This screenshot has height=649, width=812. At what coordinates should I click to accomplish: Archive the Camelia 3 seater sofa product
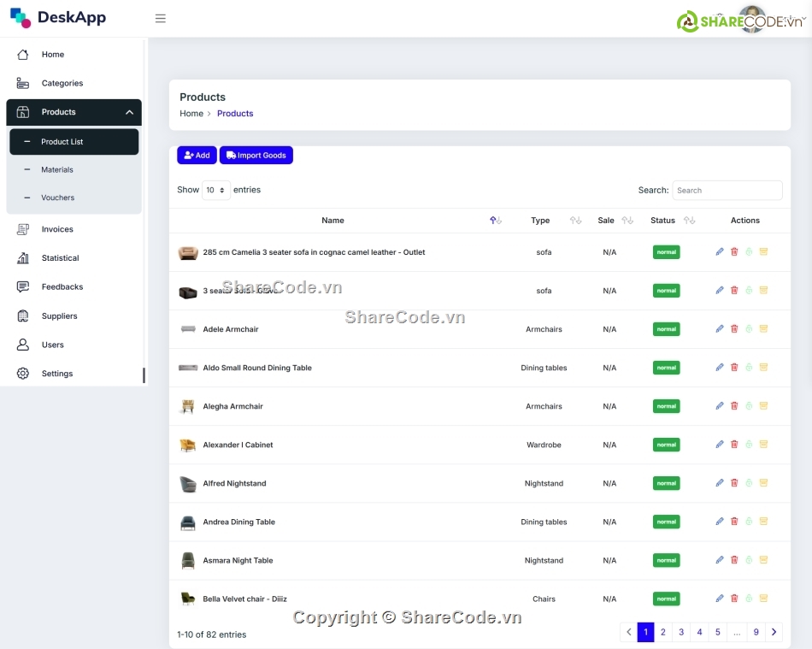pos(763,251)
